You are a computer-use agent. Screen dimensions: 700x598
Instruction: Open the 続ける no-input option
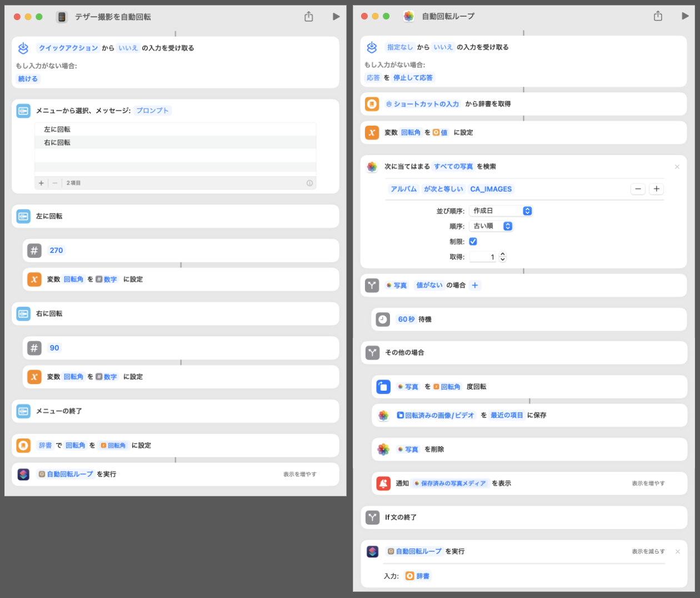pos(28,79)
